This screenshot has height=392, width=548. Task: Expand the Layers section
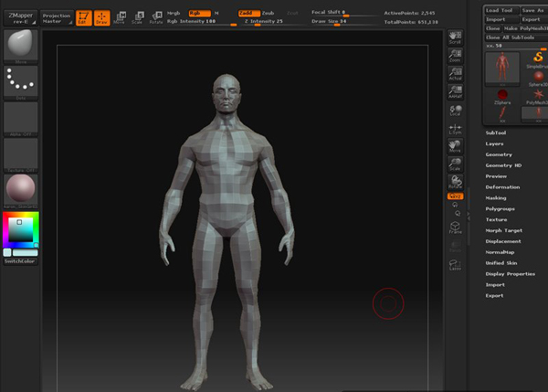(494, 143)
